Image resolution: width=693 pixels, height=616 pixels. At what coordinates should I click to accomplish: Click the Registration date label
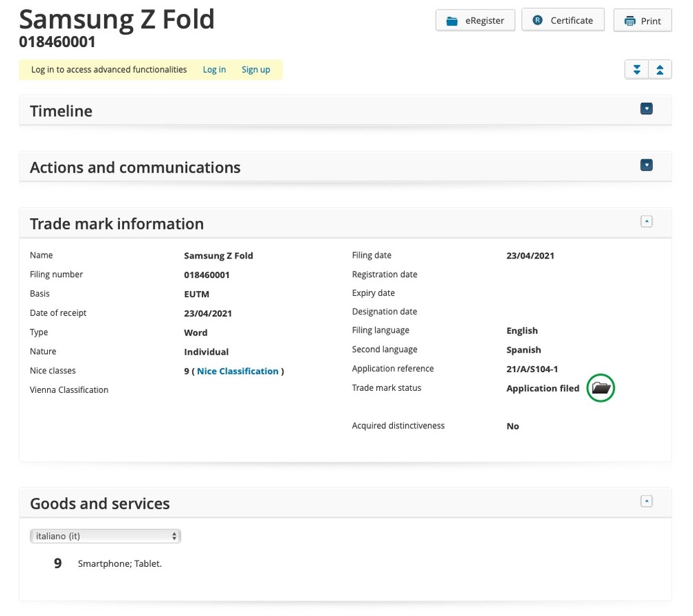coord(385,274)
